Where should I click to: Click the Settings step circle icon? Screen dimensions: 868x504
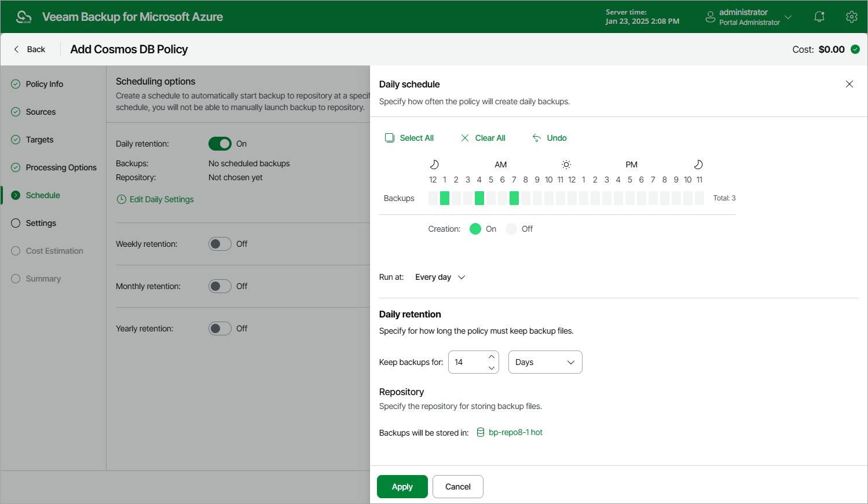[x=16, y=223]
